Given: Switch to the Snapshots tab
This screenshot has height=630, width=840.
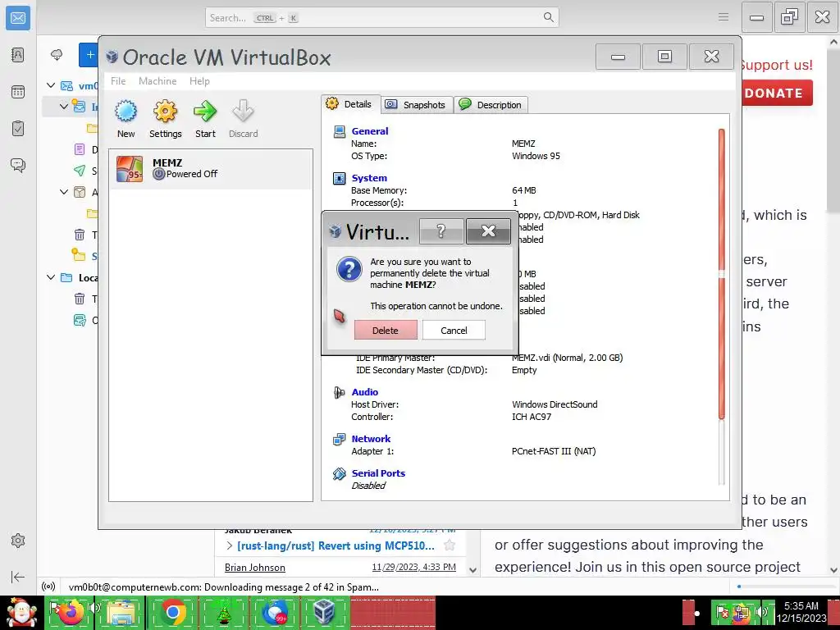Looking at the screenshot, I should point(417,104).
